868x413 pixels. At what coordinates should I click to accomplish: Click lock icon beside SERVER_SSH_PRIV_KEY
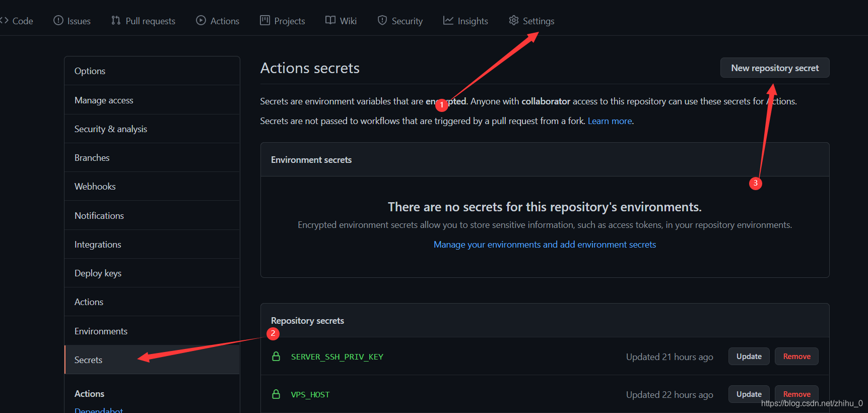276,357
